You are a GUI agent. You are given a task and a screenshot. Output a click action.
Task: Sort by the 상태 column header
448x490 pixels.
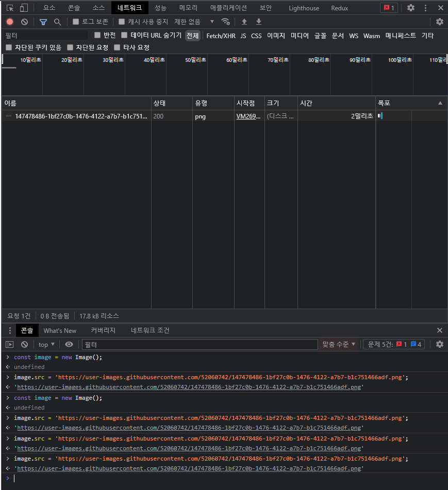tap(172, 103)
